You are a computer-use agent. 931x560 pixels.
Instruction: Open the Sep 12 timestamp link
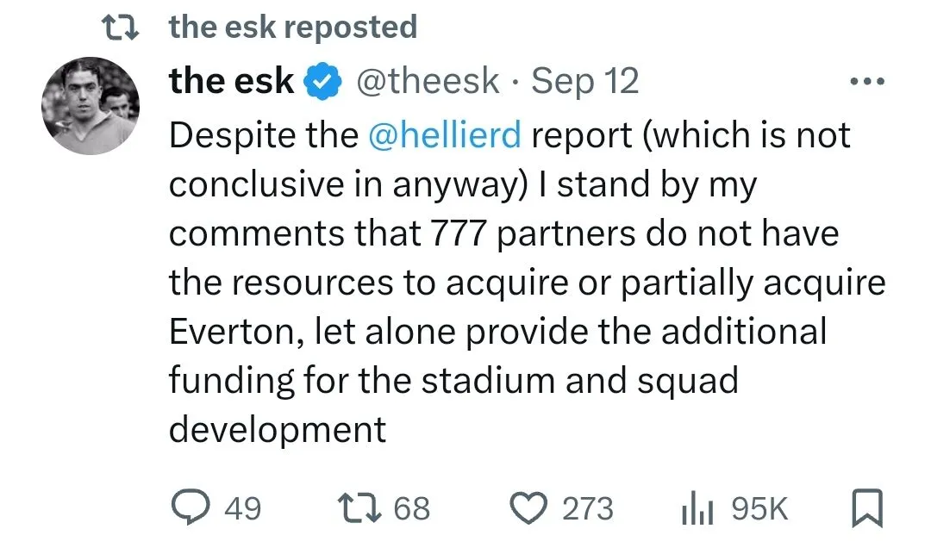point(585,82)
